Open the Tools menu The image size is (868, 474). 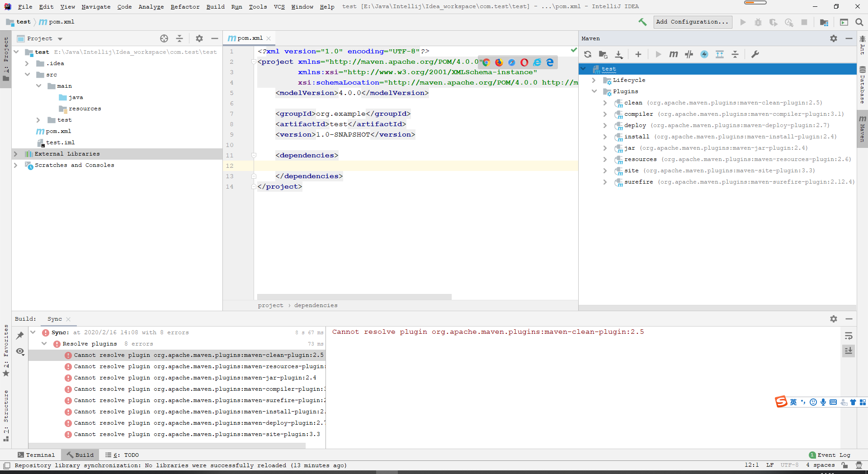258,6
